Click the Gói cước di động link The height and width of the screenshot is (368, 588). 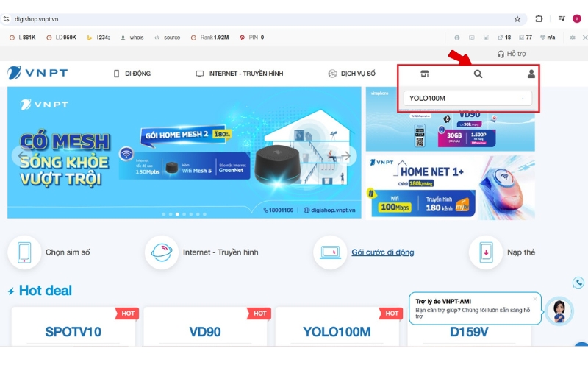pyautogui.click(x=382, y=252)
